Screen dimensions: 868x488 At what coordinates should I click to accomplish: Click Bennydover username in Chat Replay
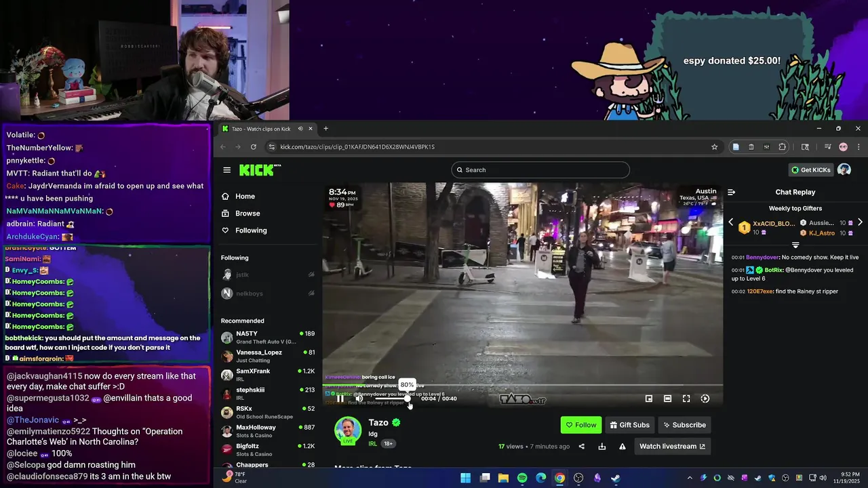pos(763,258)
